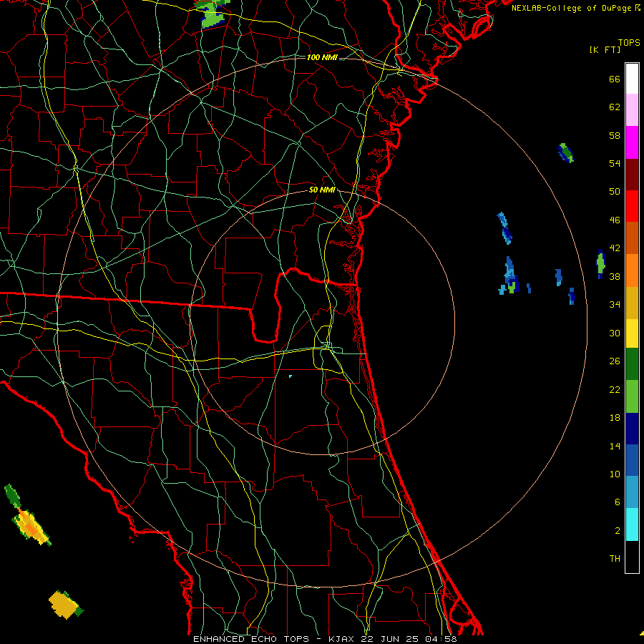Click the gold echo blob near the bottom-left corner

point(65,604)
